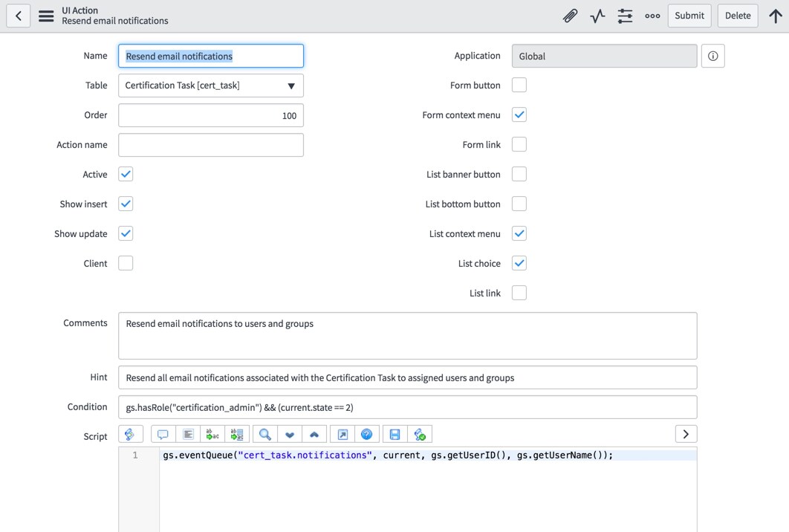Viewport: 789px width, 532px height.
Task: Click the Replace All script icon
Action: click(237, 435)
